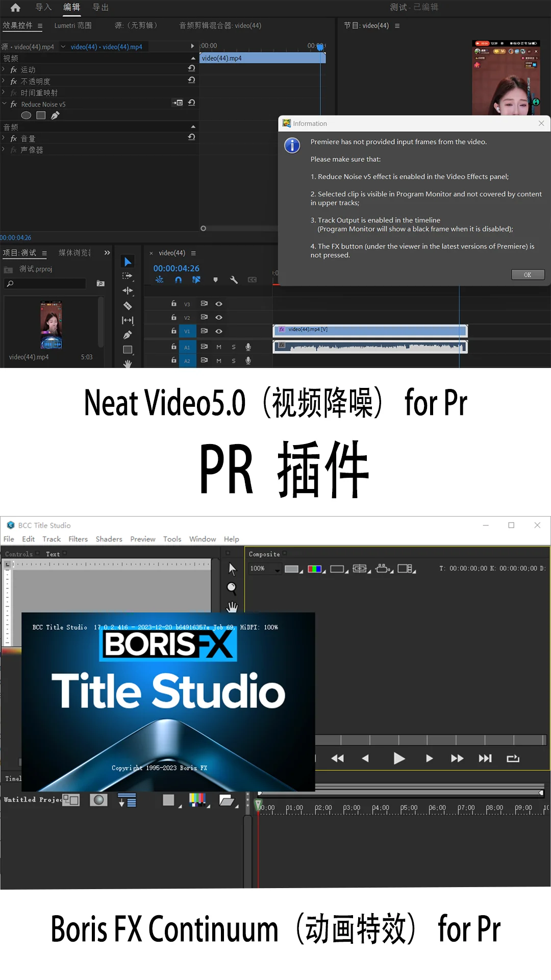Expand the 运动 effect properties
Screen dimensions: 551x980
[4, 69]
